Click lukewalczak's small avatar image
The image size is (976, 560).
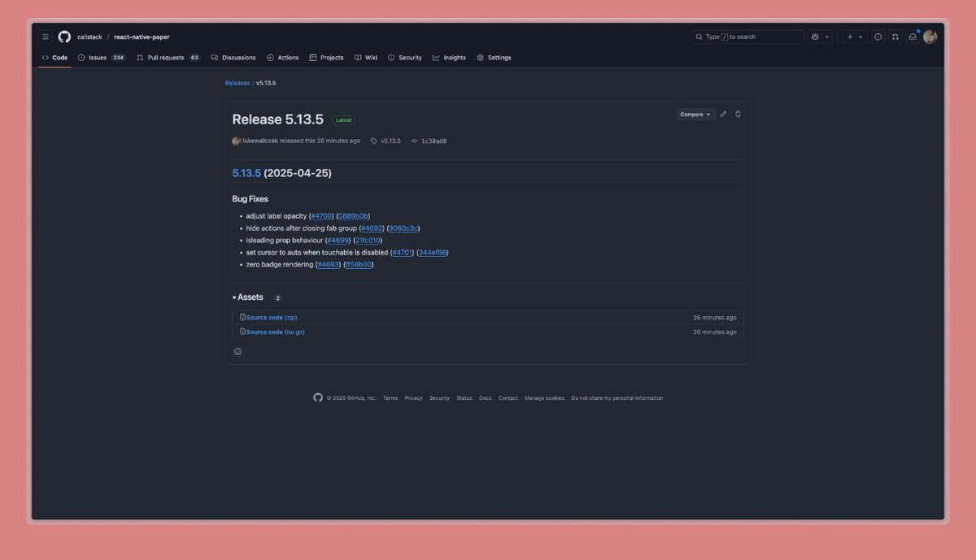[237, 141]
